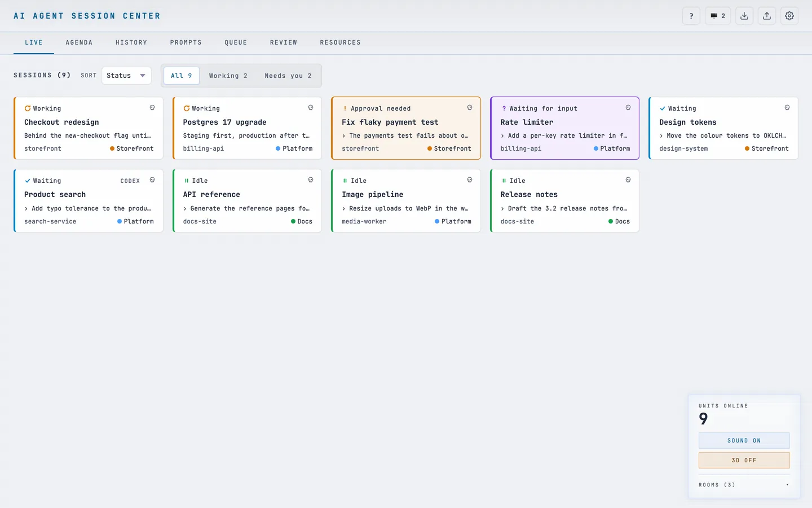Click the skull icon on Rate limiter card
The width and height of the screenshot is (812, 508).
coord(628,108)
